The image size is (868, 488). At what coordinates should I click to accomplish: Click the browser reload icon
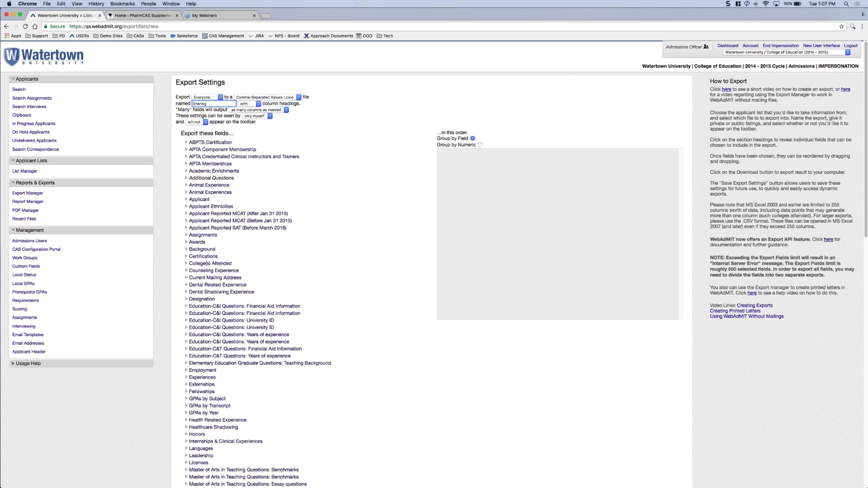[x=25, y=26]
